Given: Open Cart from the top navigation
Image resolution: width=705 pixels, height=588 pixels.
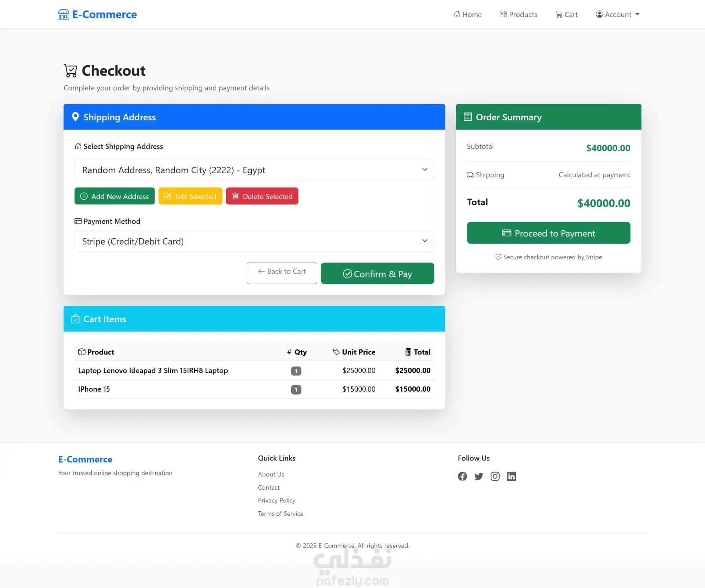Looking at the screenshot, I should [567, 14].
